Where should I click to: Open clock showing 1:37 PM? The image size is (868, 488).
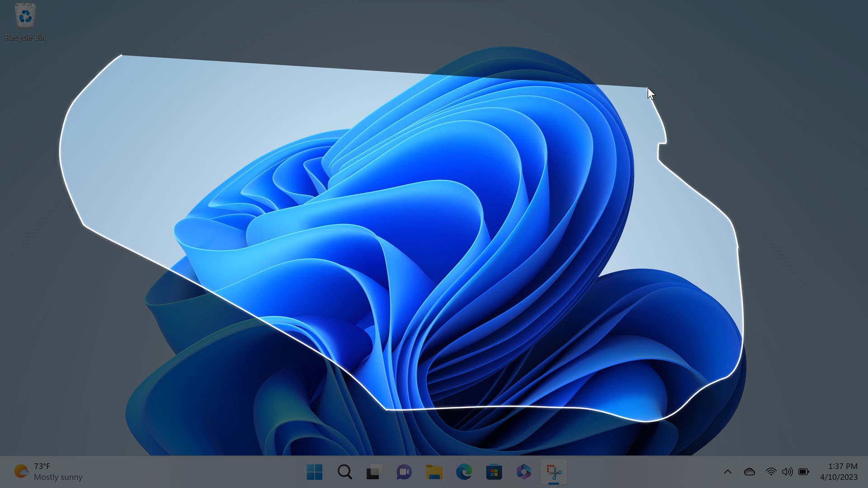point(842,466)
